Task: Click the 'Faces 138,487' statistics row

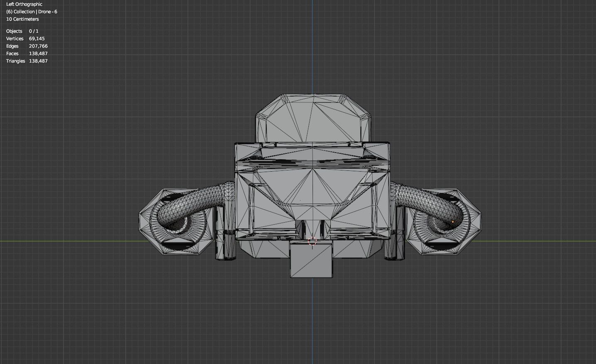Action: click(27, 53)
